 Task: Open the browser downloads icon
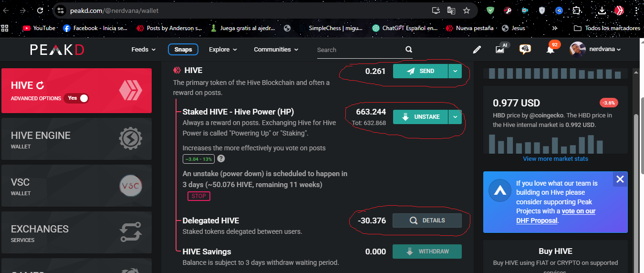pos(602,10)
